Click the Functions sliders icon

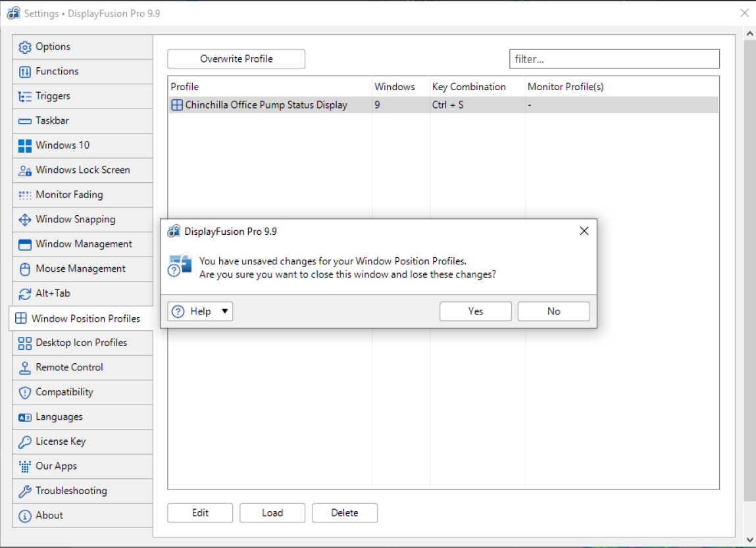pos(25,72)
